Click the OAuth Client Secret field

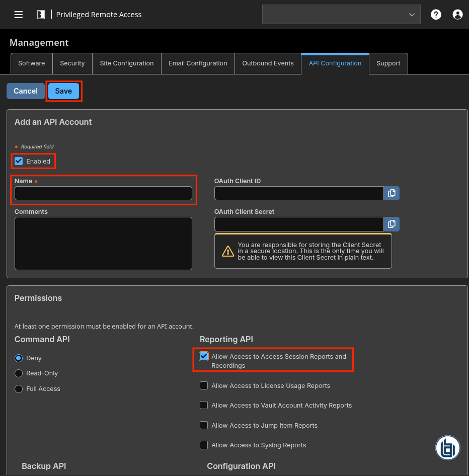click(x=299, y=224)
